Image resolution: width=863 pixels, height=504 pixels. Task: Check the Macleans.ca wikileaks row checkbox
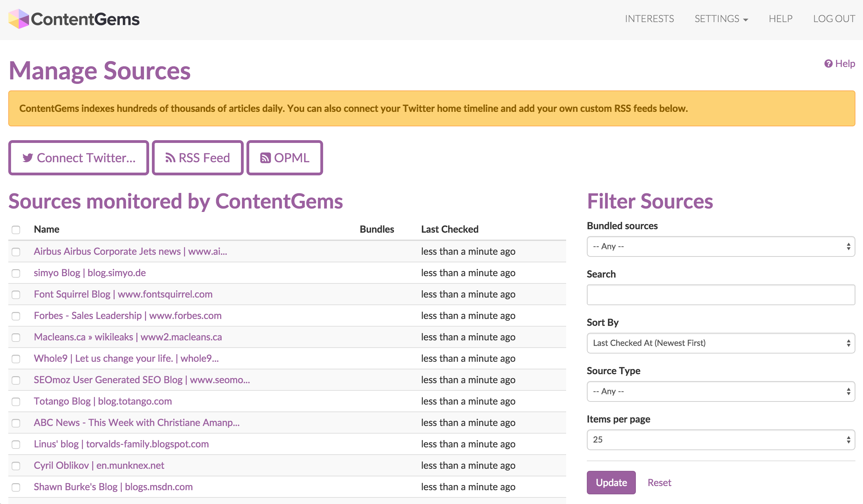coord(16,338)
